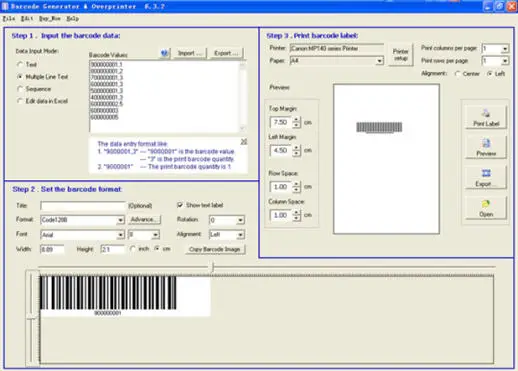The image size is (518, 371).
Task: Click the generated barcode image
Action: pos(125,296)
